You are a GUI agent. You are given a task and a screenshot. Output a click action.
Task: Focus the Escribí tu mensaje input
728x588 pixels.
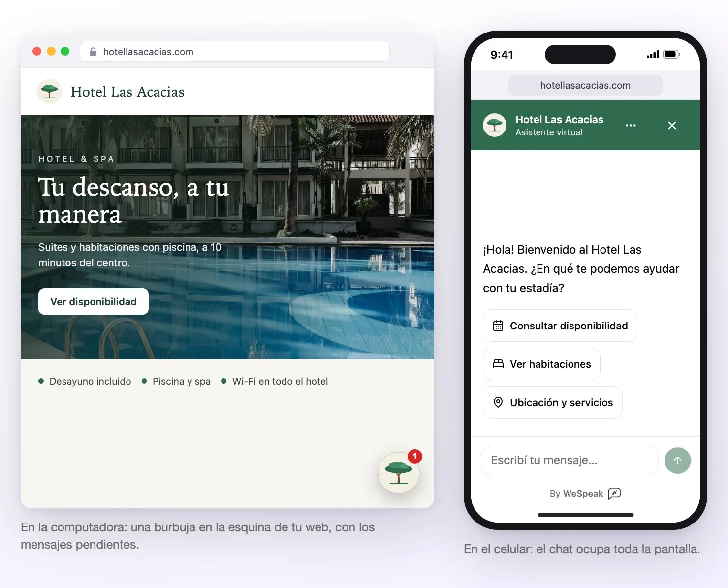click(569, 460)
